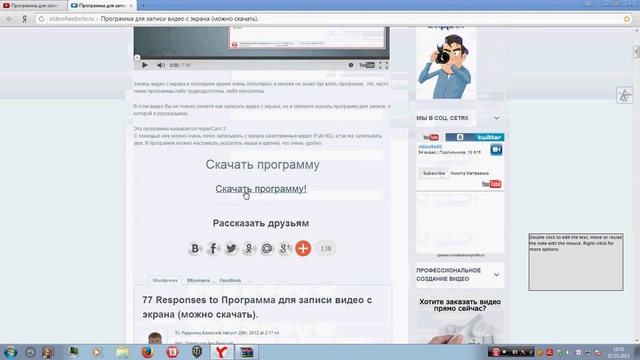Share via VKontakte (B) button

195,248
